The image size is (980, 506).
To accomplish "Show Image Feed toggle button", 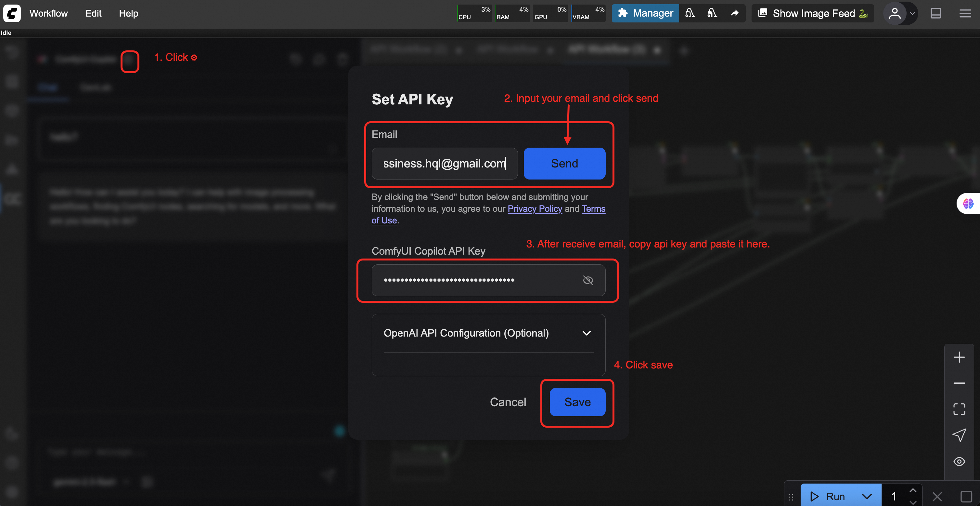I will pyautogui.click(x=813, y=13).
